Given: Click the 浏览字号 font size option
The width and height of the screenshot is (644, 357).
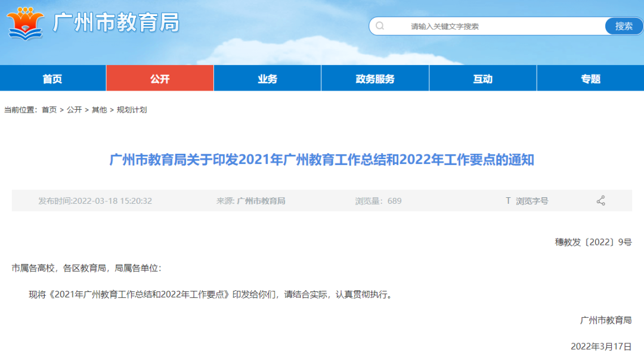Looking at the screenshot, I should 532,201.
